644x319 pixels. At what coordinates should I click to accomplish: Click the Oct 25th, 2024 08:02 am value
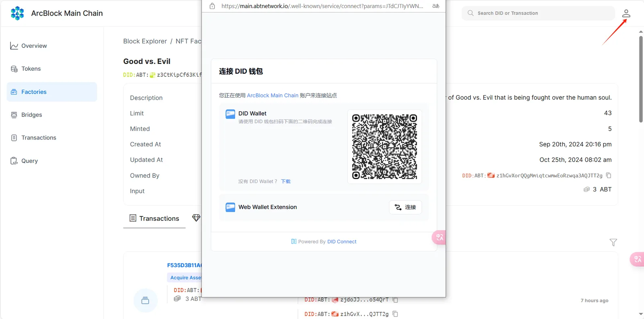(x=575, y=160)
